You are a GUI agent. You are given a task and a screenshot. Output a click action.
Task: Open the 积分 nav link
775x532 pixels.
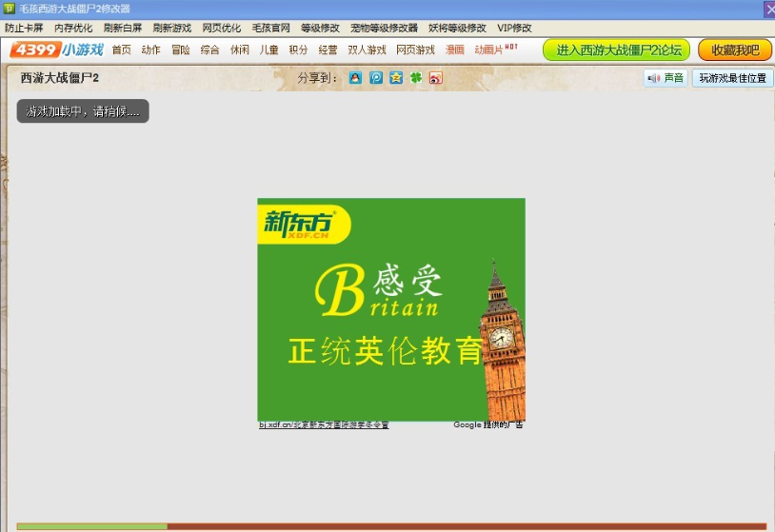pos(299,49)
